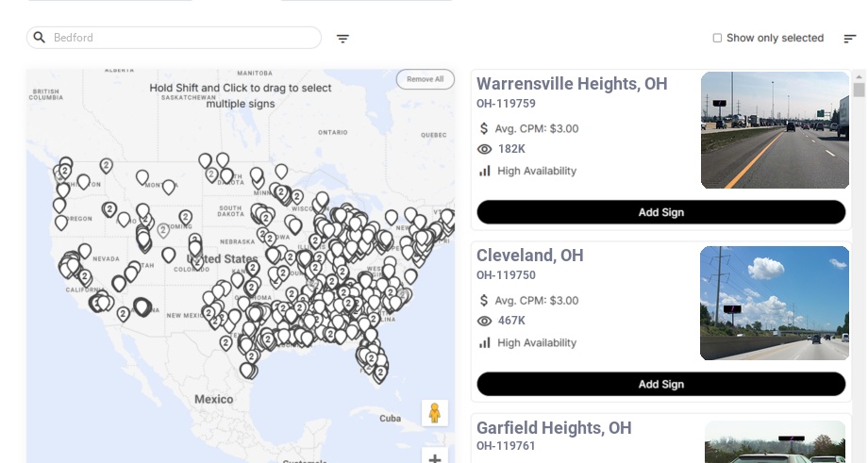868x463 pixels.
Task: Open the Cleveland, OH listing title
Action: 530,256
